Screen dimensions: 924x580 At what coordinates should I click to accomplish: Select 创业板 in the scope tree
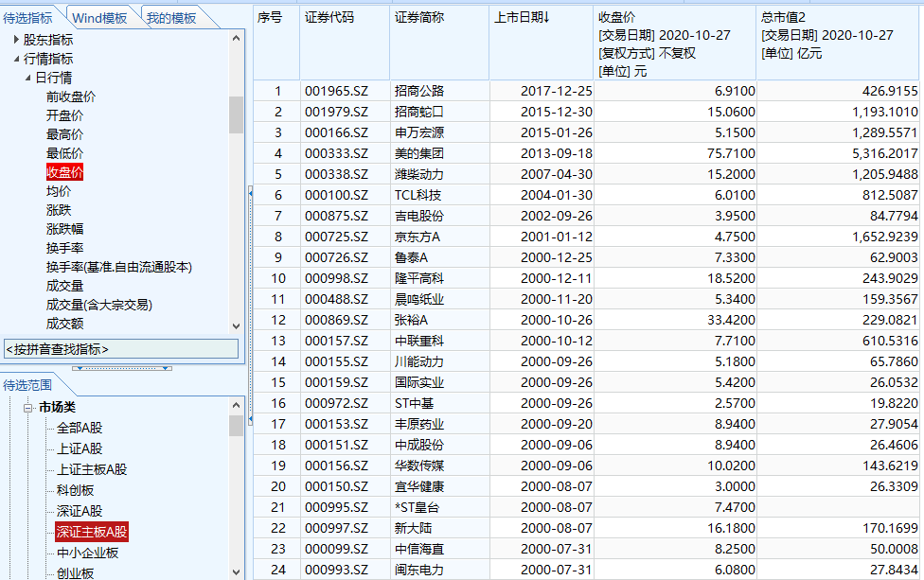click(75, 573)
